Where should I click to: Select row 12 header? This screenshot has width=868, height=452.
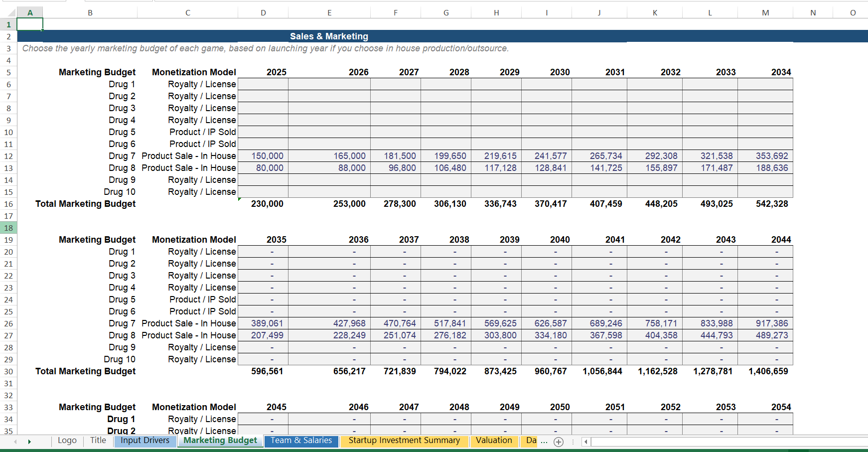pos(8,156)
